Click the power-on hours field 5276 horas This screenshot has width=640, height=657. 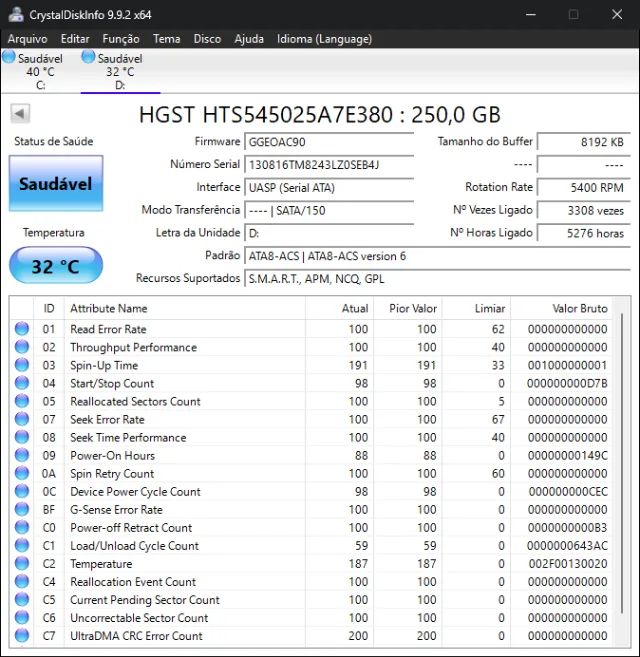point(583,233)
